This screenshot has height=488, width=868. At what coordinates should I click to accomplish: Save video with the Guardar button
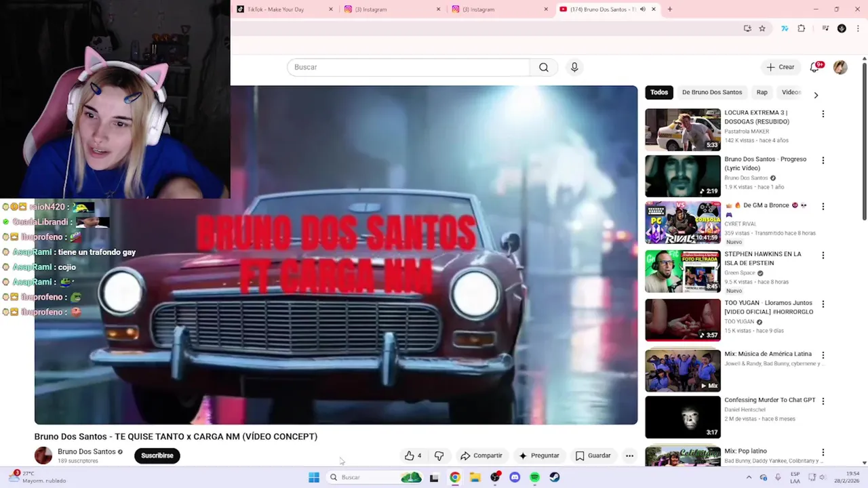click(x=593, y=455)
